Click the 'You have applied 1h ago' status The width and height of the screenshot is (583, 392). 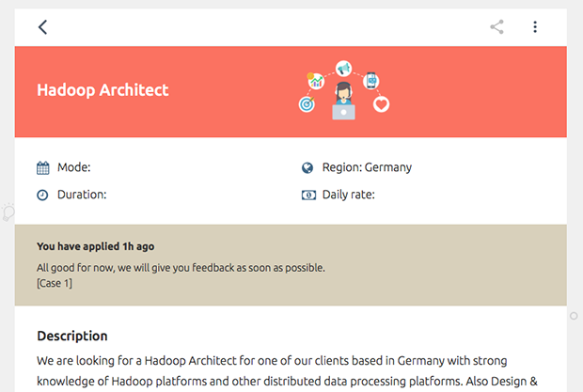[96, 246]
